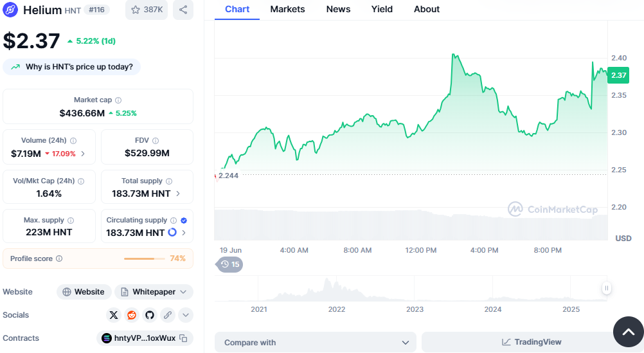
Task: Expand Total supply details arrow
Action: [178, 194]
